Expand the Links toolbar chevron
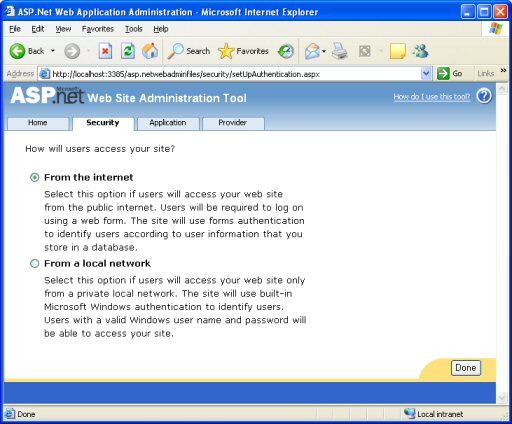The height and width of the screenshot is (424, 512). pos(503,70)
